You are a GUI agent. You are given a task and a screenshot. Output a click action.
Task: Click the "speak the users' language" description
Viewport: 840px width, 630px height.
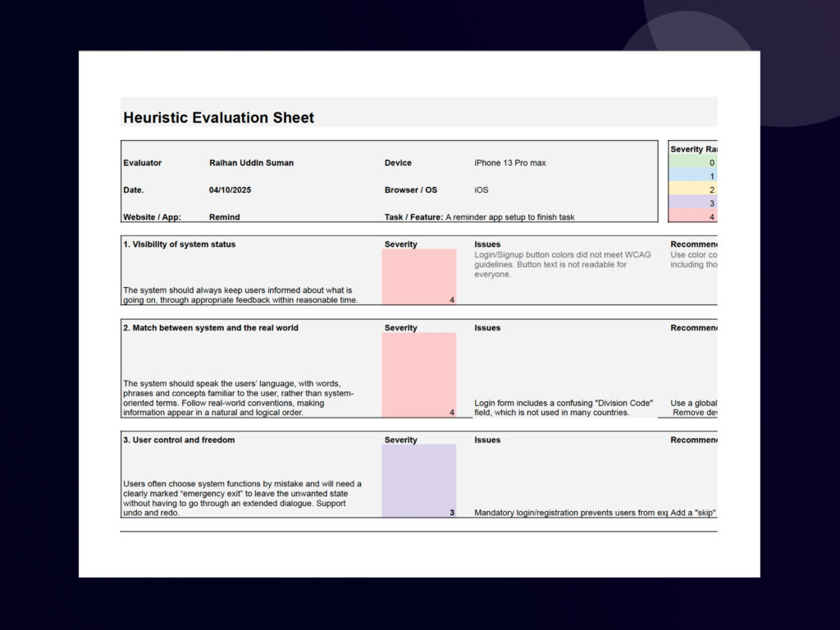point(239,398)
